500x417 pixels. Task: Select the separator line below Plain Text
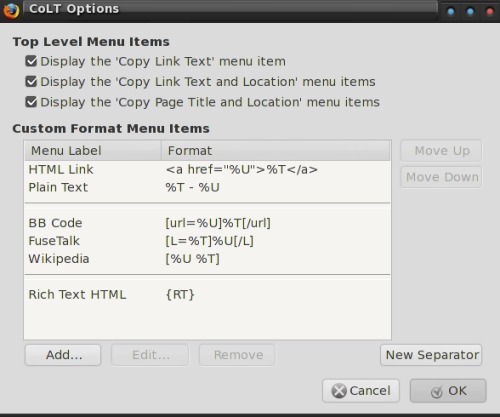[x=207, y=203]
